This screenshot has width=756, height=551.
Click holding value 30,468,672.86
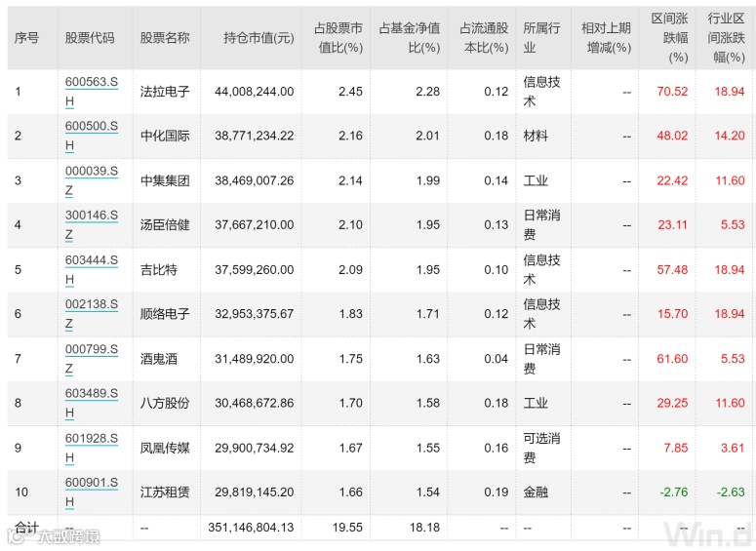coord(254,403)
